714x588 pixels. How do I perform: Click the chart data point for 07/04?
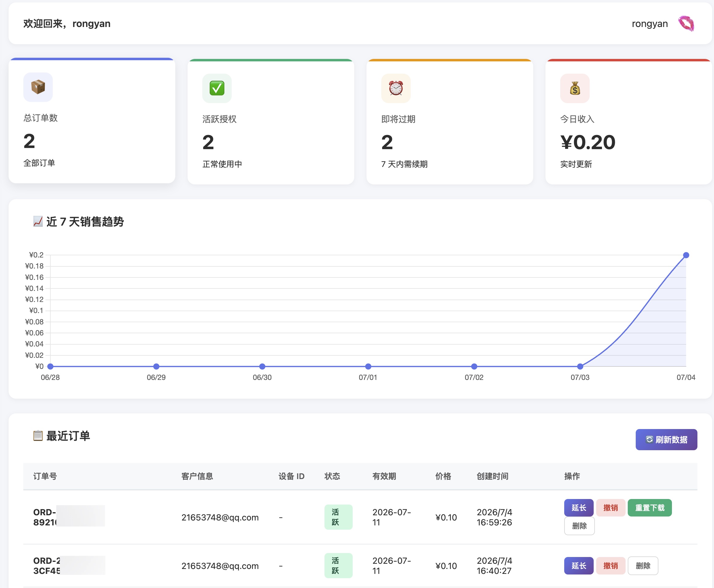pyautogui.click(x=686, y=255)
